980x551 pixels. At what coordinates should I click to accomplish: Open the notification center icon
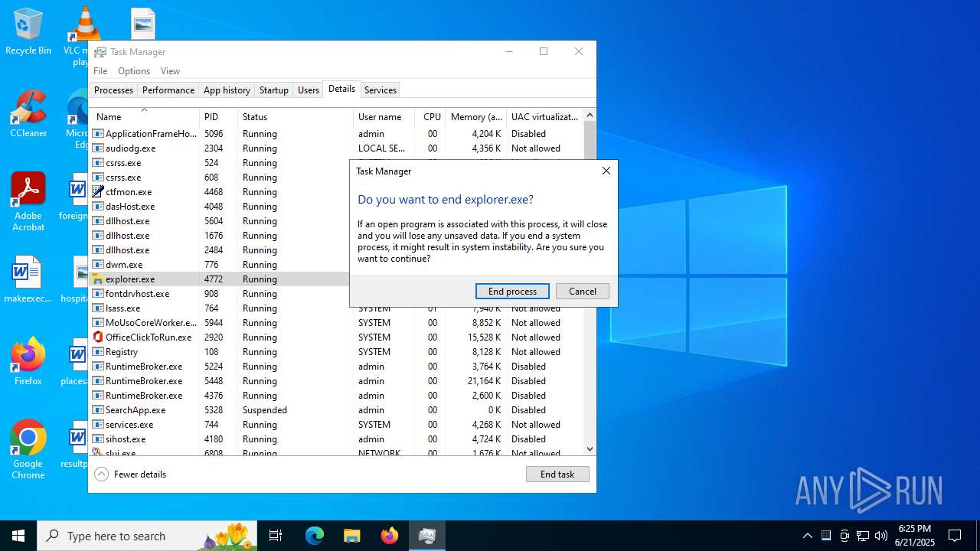pos(955,536)
